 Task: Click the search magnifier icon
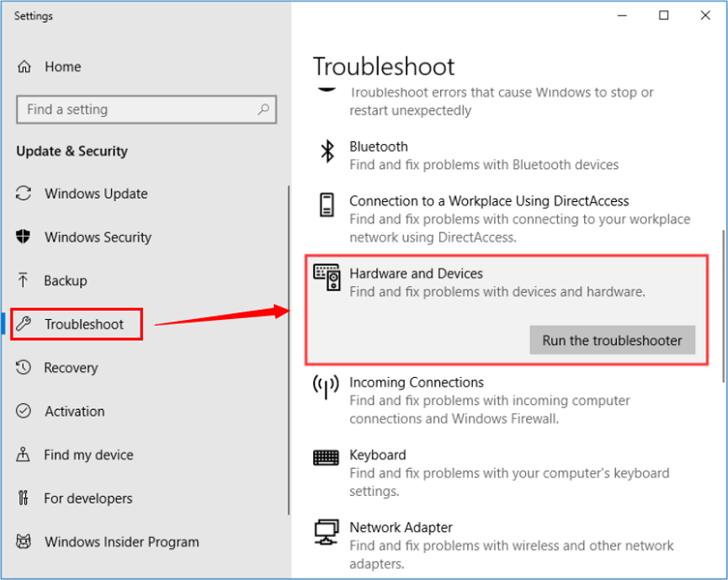click(263, 109)
